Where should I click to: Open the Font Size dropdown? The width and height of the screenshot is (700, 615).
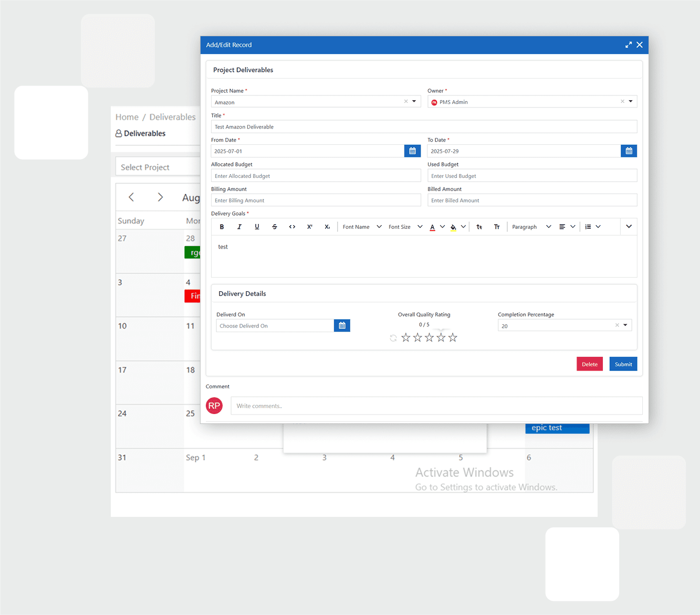pos(405,227)
